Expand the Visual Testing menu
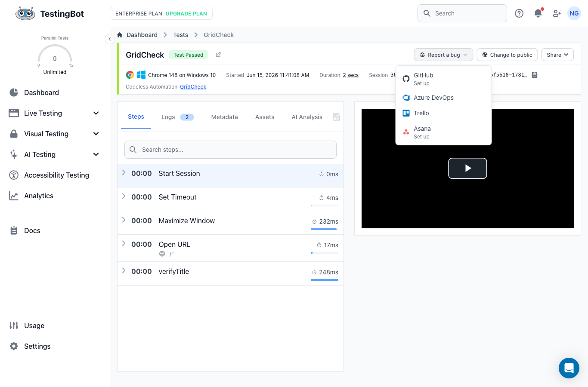Image resolution: width=588 pixels, height=387 pixels. pyautogui.click(x=55, y=134)
